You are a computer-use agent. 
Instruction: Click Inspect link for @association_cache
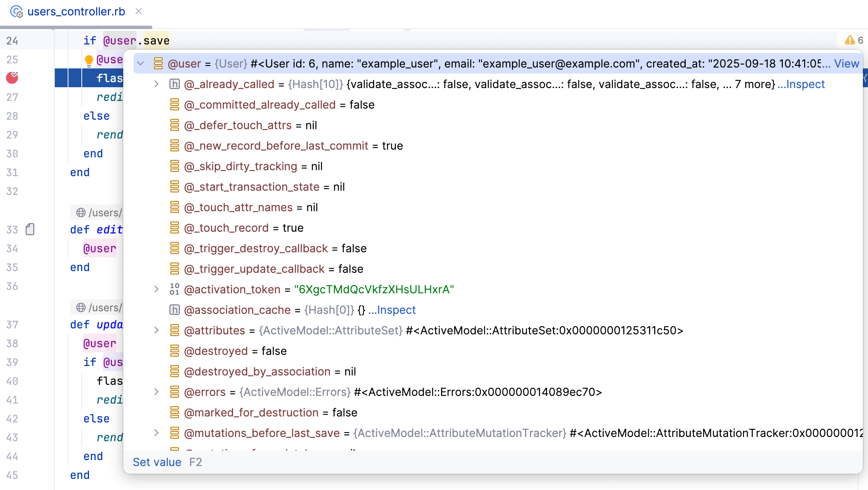coord(392,310)
